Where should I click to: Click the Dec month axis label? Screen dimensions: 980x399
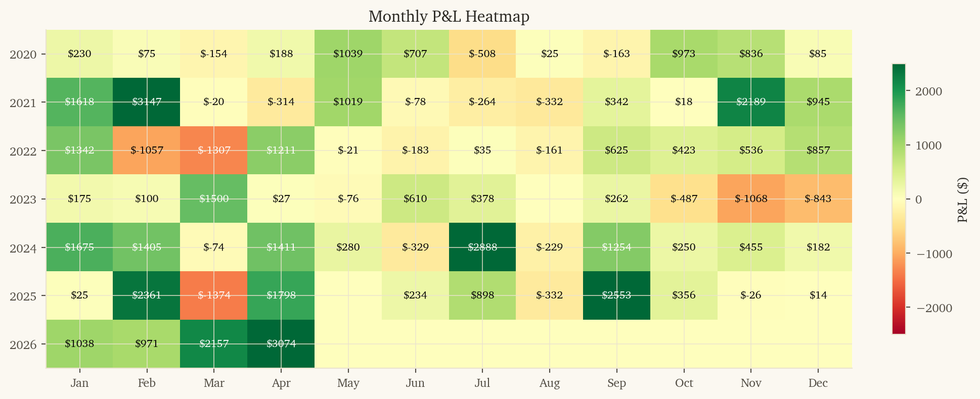[818, 383]
